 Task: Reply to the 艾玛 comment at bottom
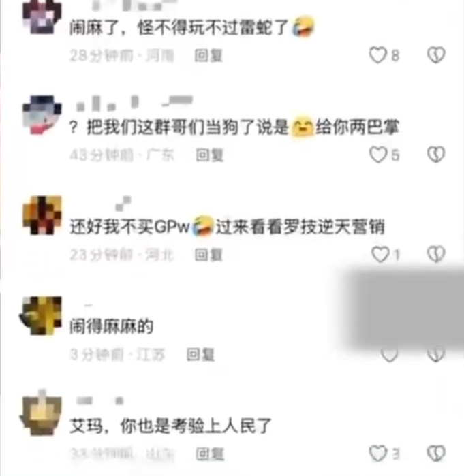point(210,454)
